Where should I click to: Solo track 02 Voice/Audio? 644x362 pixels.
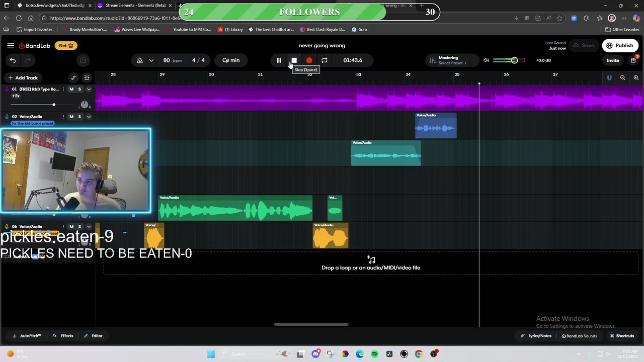(79, 117)
